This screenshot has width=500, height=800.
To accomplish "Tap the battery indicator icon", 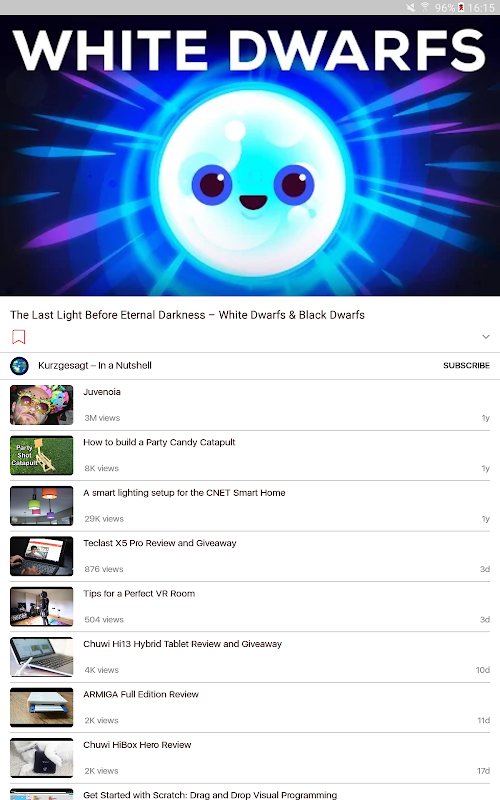I will click(461, 8).
